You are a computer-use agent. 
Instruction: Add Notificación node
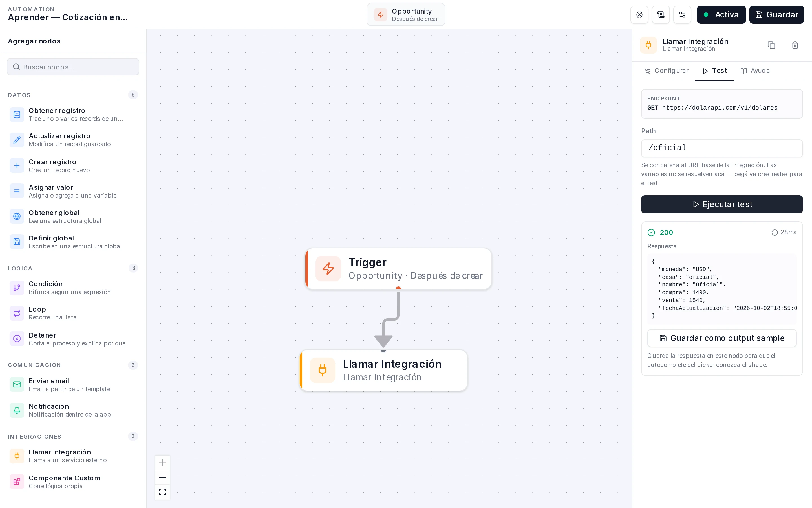tap(73, 410)
